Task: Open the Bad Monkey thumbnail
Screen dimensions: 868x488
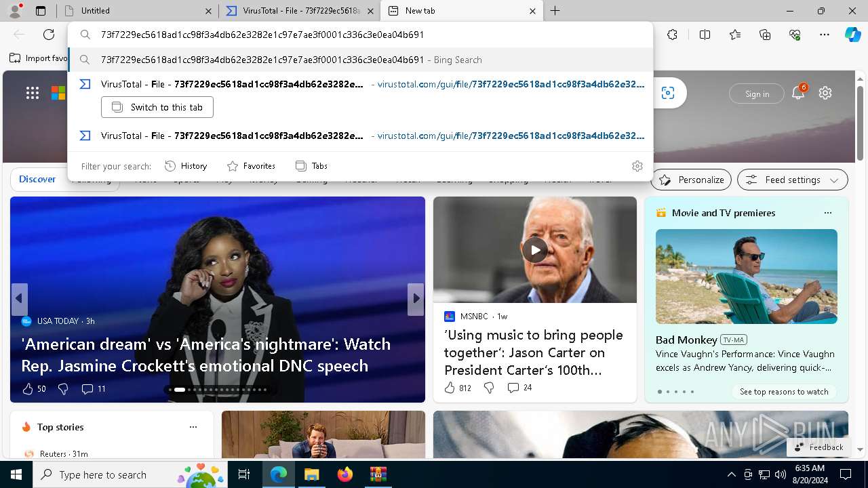Action: 746,277
